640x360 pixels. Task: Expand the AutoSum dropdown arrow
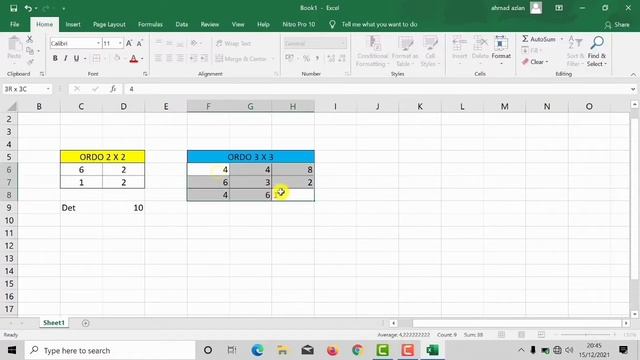point(562,39)
